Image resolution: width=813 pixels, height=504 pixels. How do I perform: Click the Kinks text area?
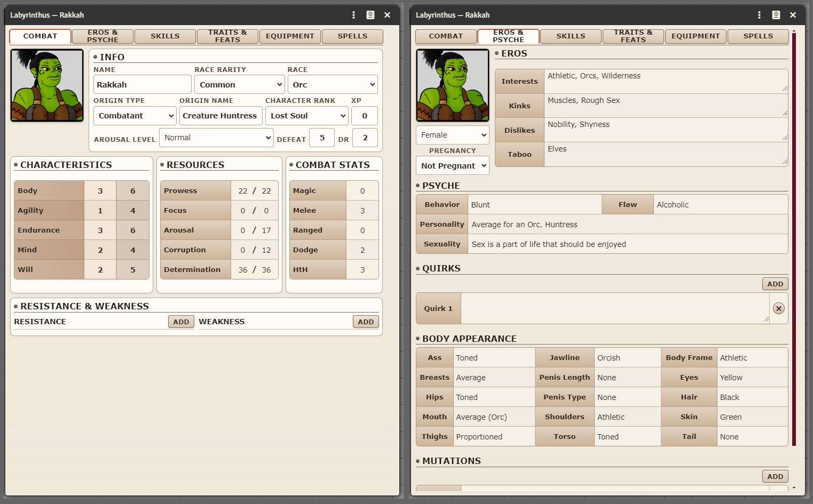(666, 106)
